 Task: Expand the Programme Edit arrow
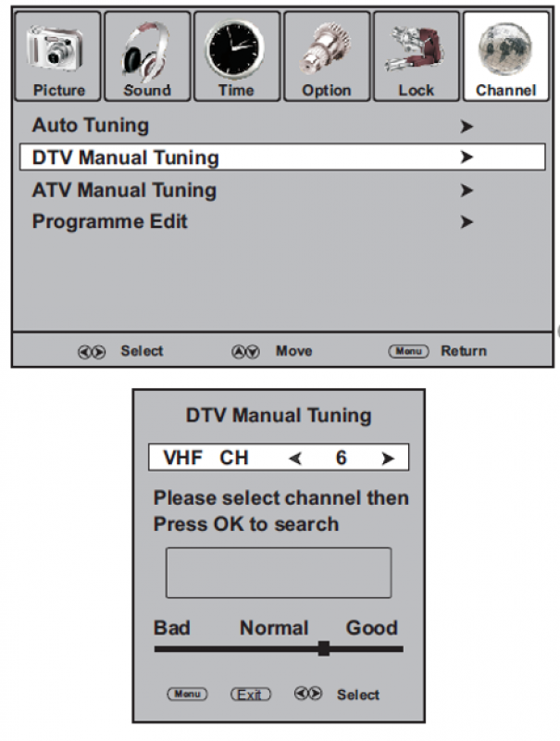(467, 221)
